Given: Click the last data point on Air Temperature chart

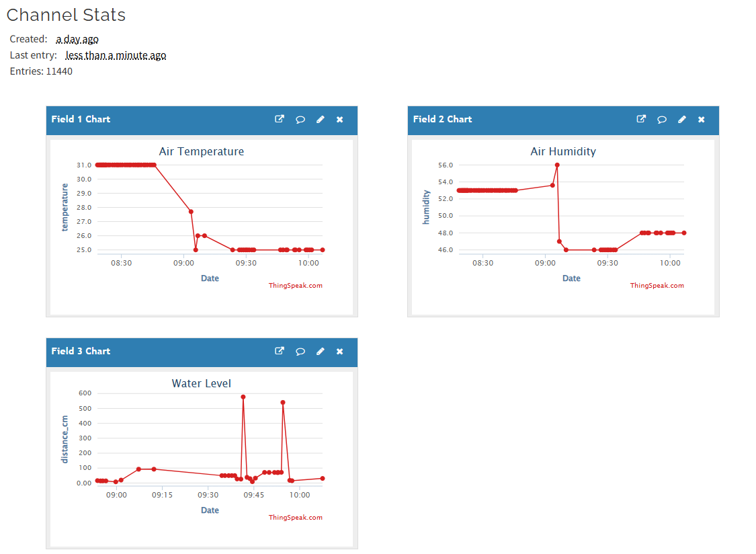Looking at the screenshot, I should pyautogui.click(x=323, y=250).
